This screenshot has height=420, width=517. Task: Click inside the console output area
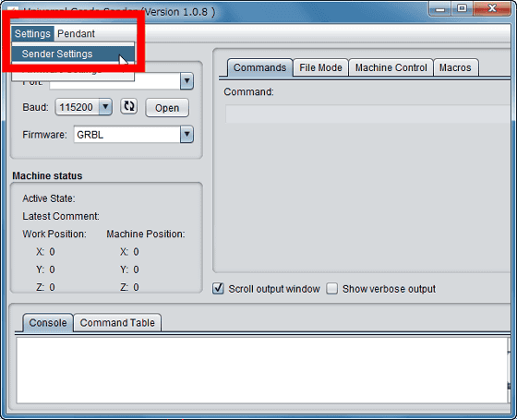261,370
